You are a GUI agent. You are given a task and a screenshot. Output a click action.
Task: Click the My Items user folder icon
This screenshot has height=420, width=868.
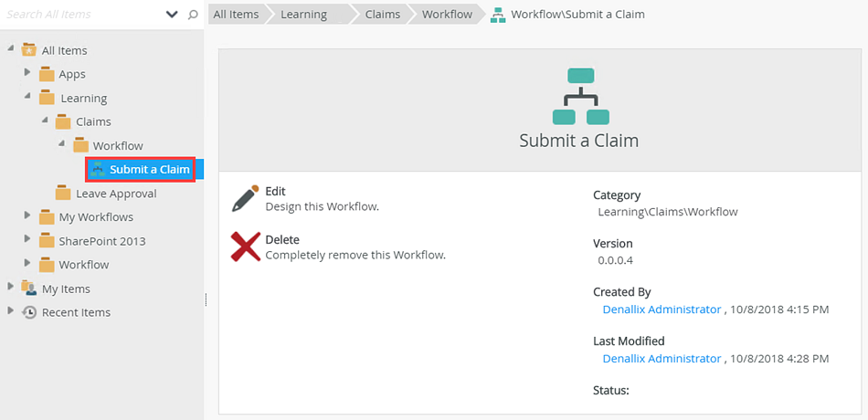click(x=29, y=288)
